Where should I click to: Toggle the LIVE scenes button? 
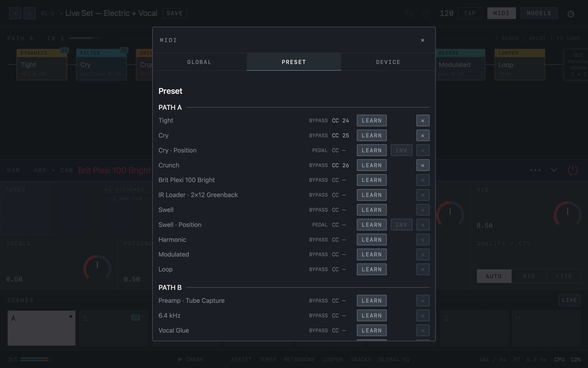(x=570, y=300)
